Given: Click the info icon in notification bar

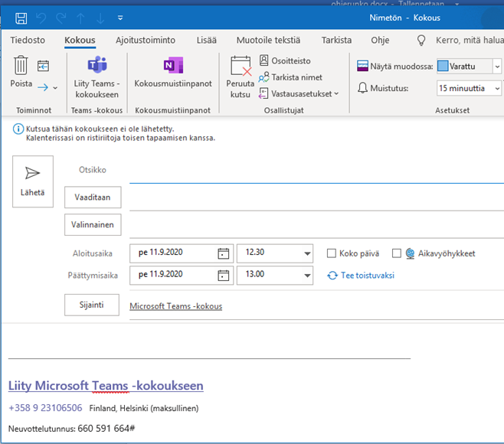Looking at the screenshot, I should pyautogui.click(x=18, y=129).
